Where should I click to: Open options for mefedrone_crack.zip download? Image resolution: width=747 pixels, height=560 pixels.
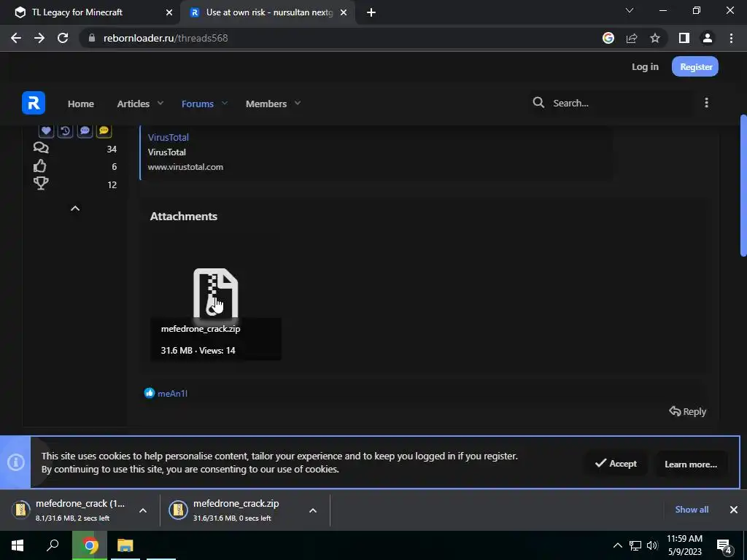pos(312,510)
